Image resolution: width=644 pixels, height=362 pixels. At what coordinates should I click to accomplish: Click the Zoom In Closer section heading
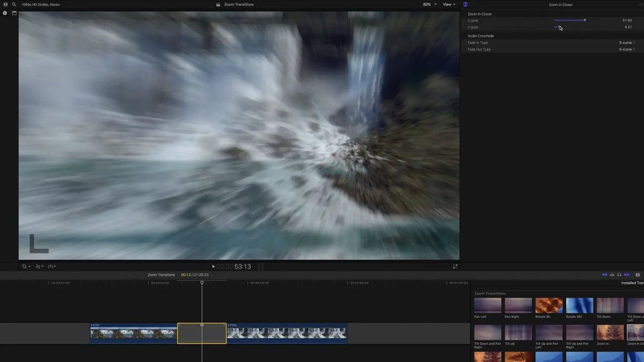pos(480,14)
